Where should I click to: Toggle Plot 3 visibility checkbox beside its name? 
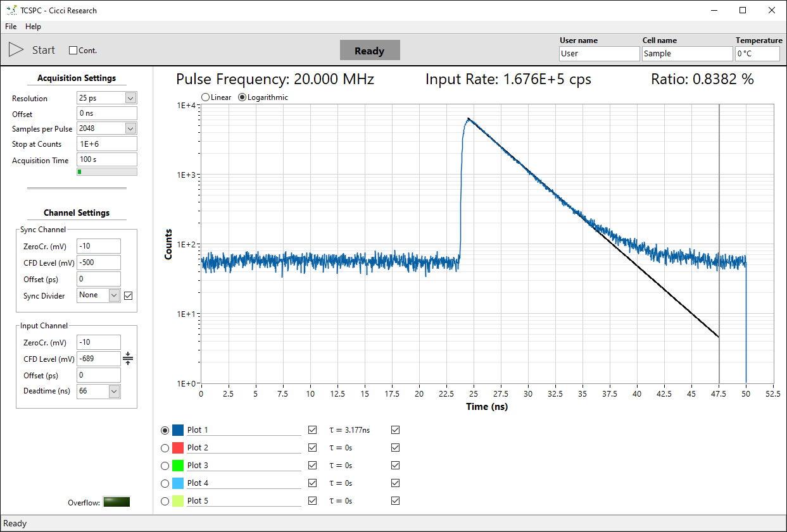click(x=312, y=466)
